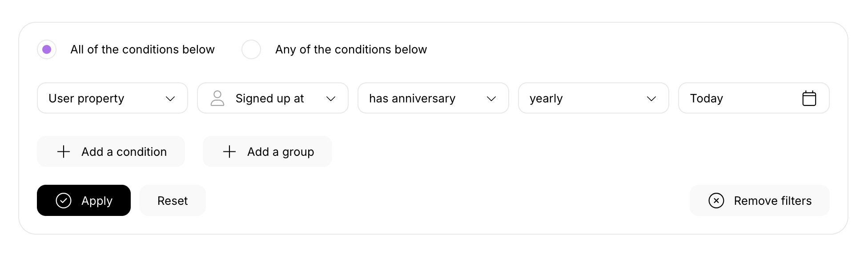868x256 pixels.
Task: Click the Remove filters button
Action: (x=759, y=201)
